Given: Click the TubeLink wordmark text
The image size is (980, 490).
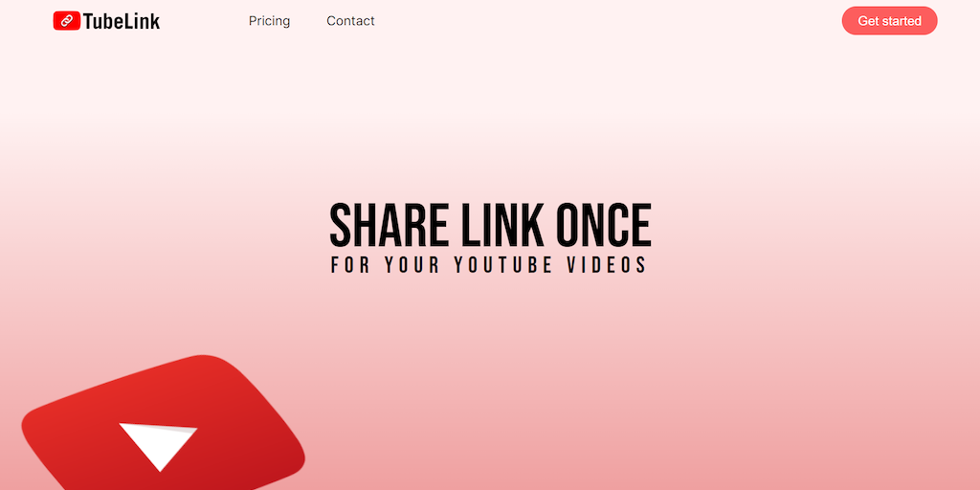Looking at the screenshot, I should point(122,21).
